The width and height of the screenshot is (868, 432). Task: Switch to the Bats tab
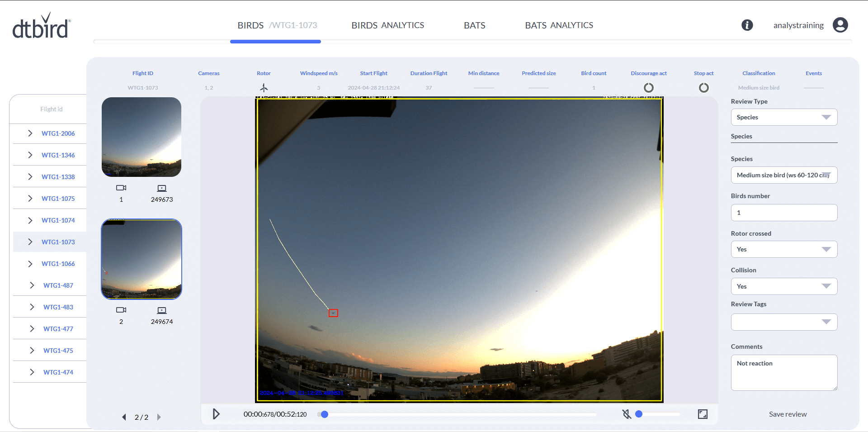tap(474, 25)
